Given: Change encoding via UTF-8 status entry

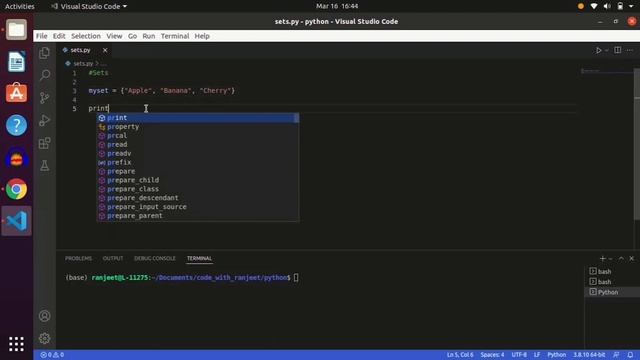Looking at the screenshot, I should [x=519, y=355].
